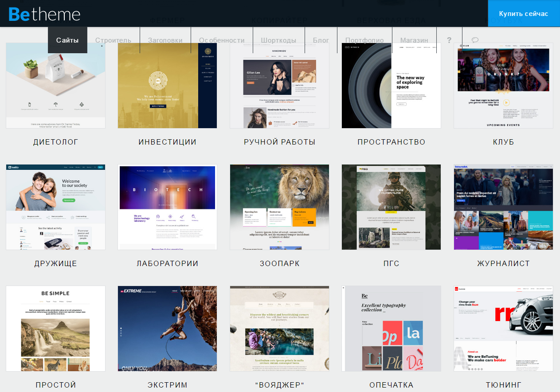Screen dimensions: 560x392
Task: Select the Сайты tab
Action: 67,40
